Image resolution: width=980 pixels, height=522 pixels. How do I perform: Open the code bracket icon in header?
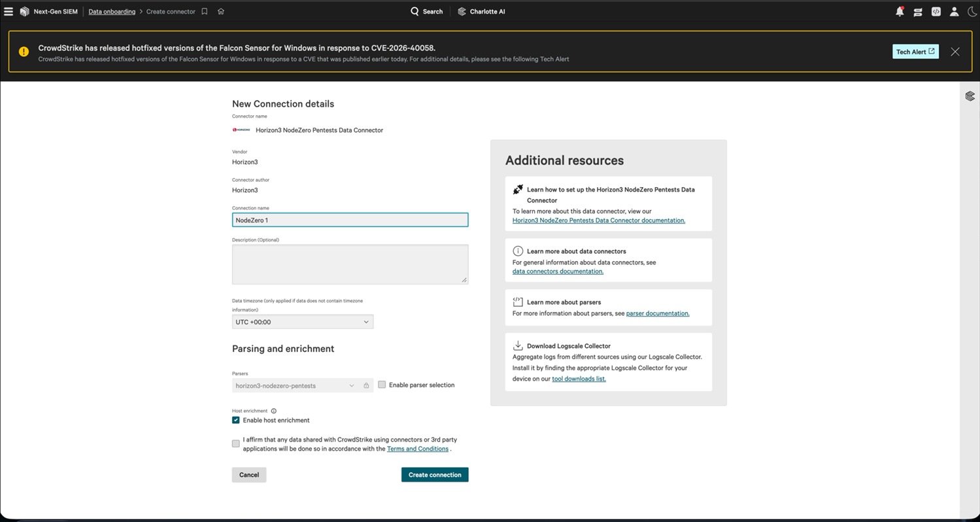tap(936, 12)
